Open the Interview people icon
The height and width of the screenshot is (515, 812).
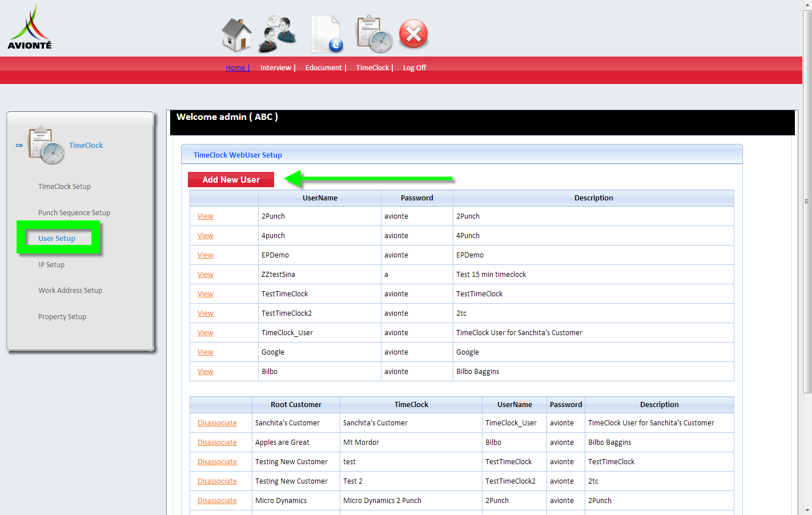pos(278,34)
